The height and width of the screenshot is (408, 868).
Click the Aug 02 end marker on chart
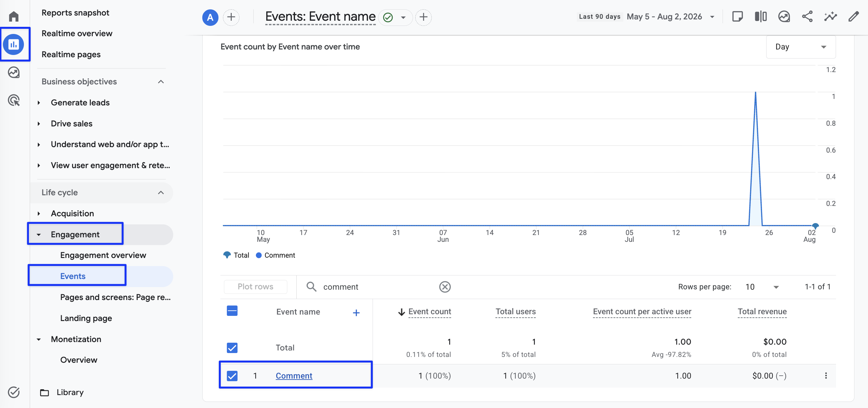[x=815, y=226]
